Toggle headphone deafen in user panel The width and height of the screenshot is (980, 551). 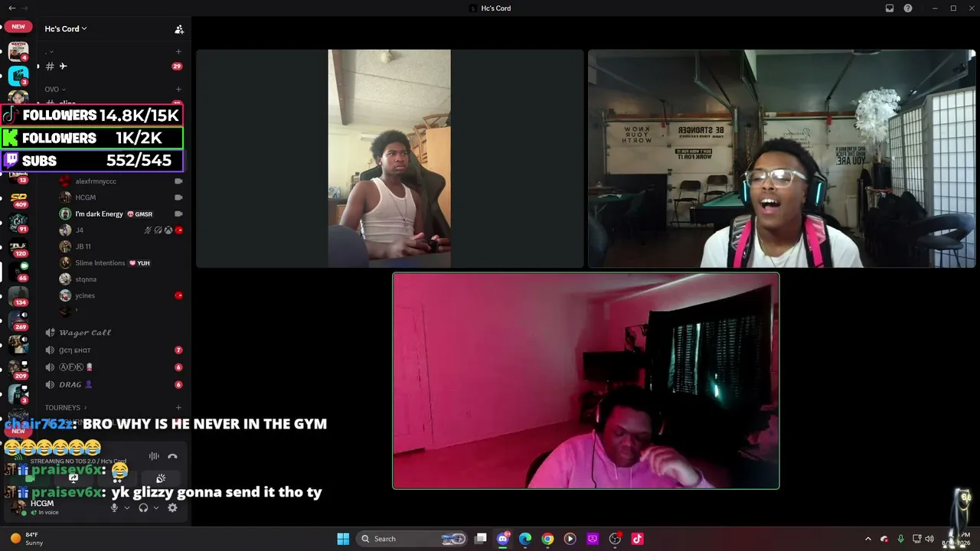tap(143, 507)
